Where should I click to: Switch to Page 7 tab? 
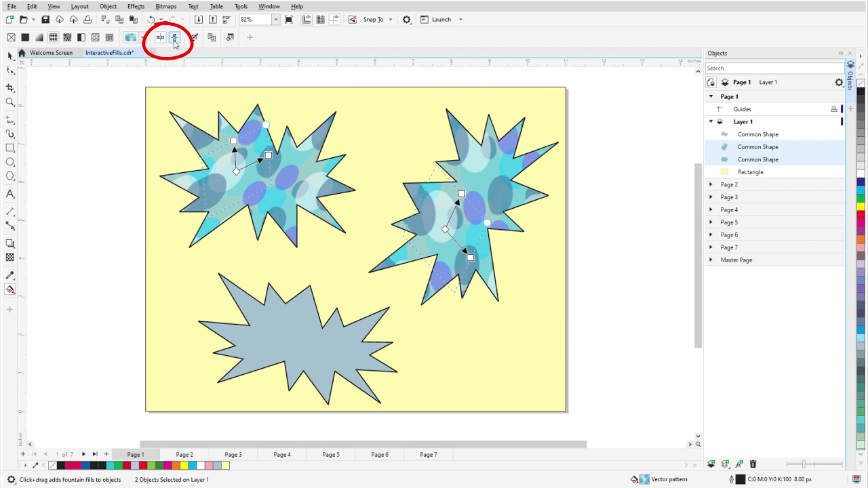(429, 455)
